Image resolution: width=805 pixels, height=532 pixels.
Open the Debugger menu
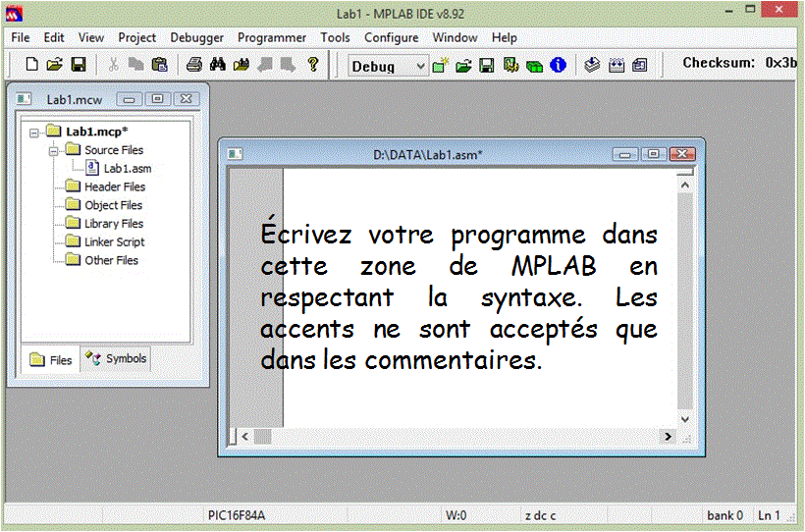click(x=196, y=37)
